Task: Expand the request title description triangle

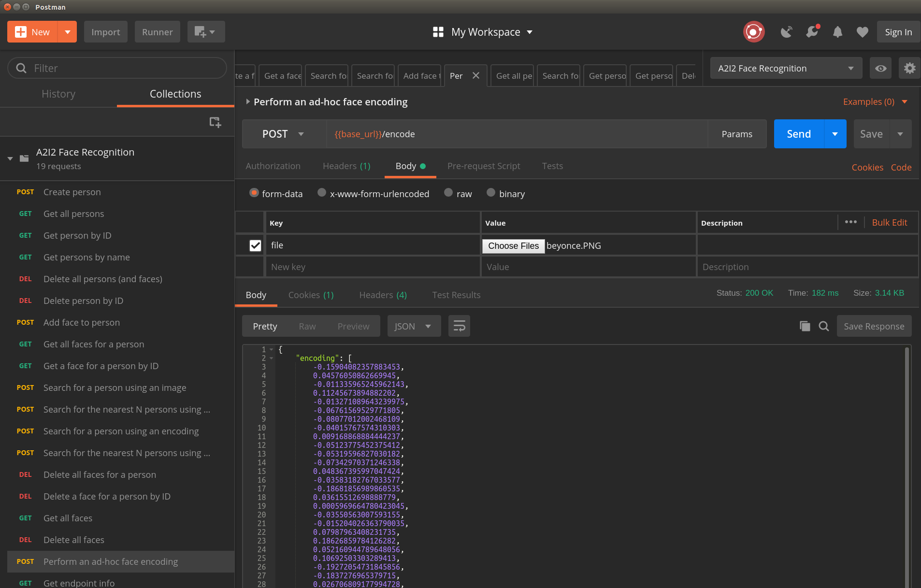Action: point(247,102)
